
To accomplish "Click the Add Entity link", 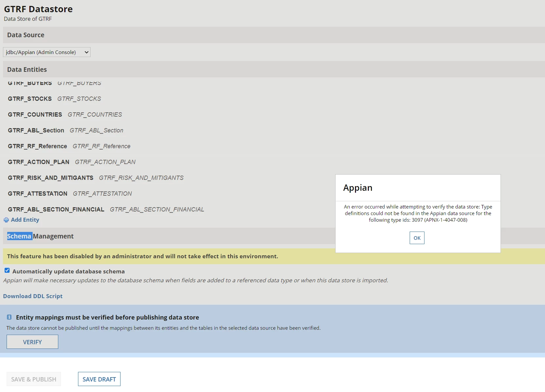I will (25, 220).
